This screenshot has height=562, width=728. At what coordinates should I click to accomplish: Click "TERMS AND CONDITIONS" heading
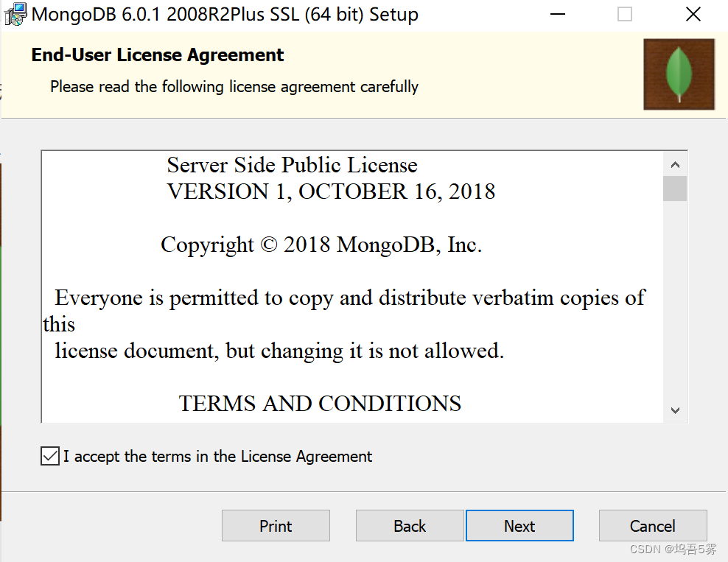click(320, 404)
